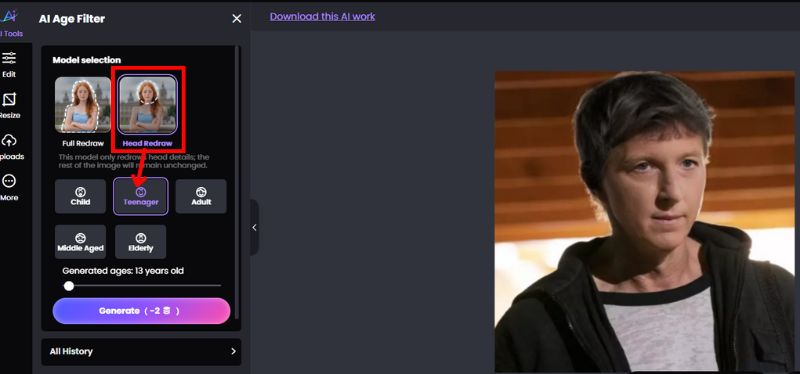Select the Teenager age option
The height and width of the screenshot is (374, 800).
pos(141,196)
